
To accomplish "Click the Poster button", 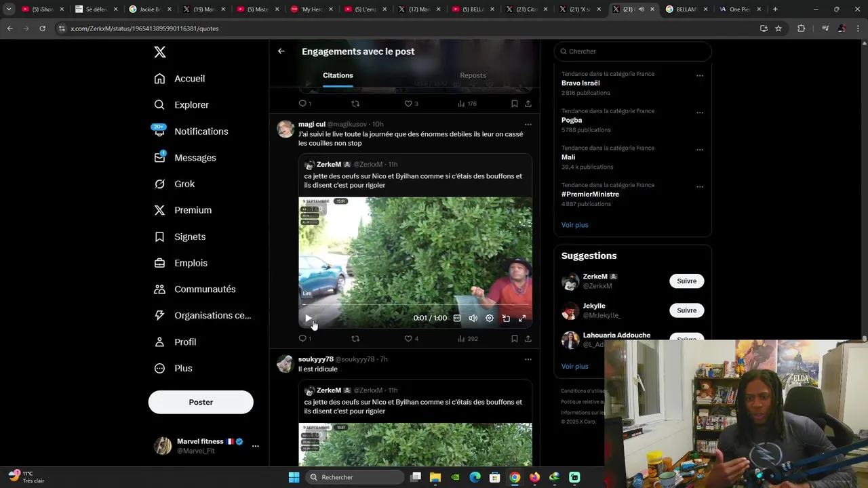I will tap(201, 402).
